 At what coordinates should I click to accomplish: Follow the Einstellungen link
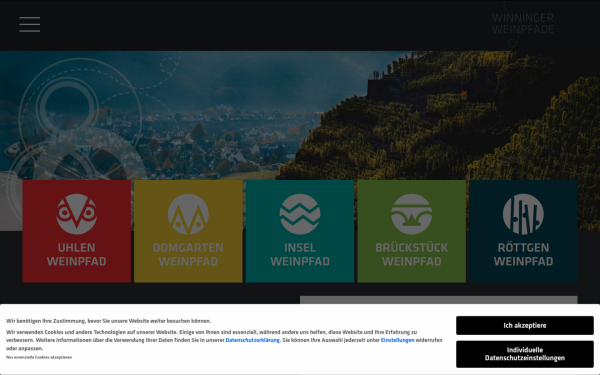pos(397,340)
